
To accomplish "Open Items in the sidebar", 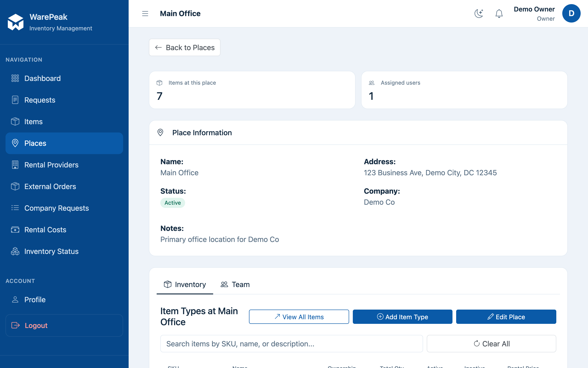I will [64, 121].
